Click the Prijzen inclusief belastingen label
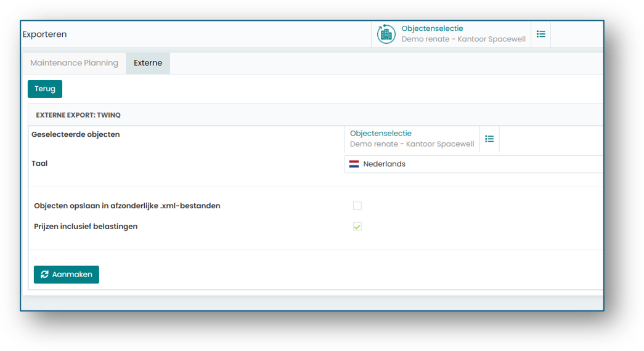 coord(86,227)
